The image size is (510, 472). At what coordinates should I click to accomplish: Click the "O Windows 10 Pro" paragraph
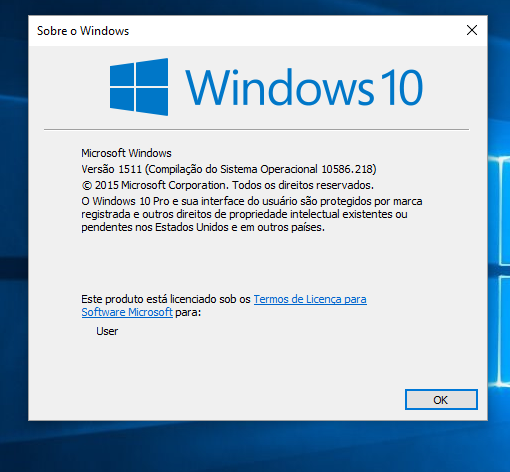252,214
